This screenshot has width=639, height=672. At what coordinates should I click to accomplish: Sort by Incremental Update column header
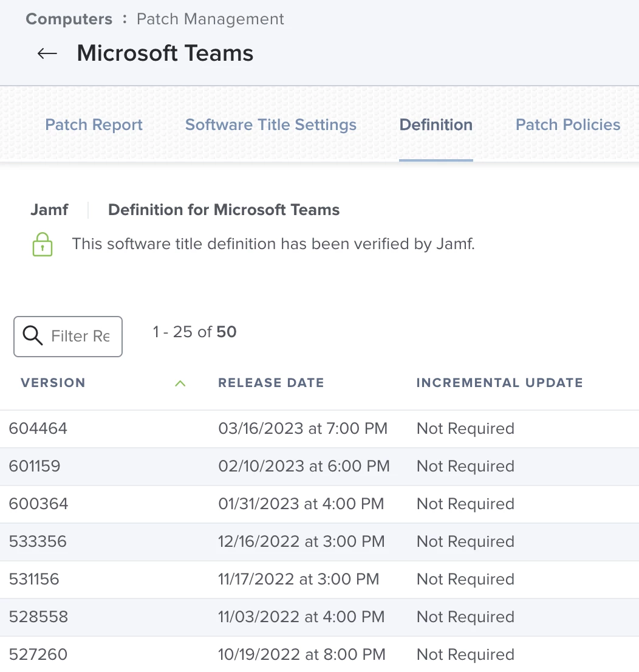click(x=500, y=383)
